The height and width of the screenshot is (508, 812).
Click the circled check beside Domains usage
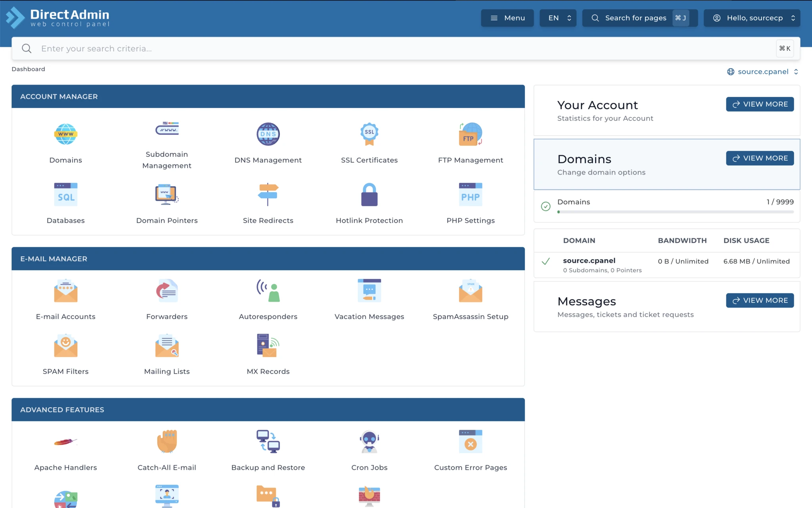pyautogui.click(x=546, y=206)
